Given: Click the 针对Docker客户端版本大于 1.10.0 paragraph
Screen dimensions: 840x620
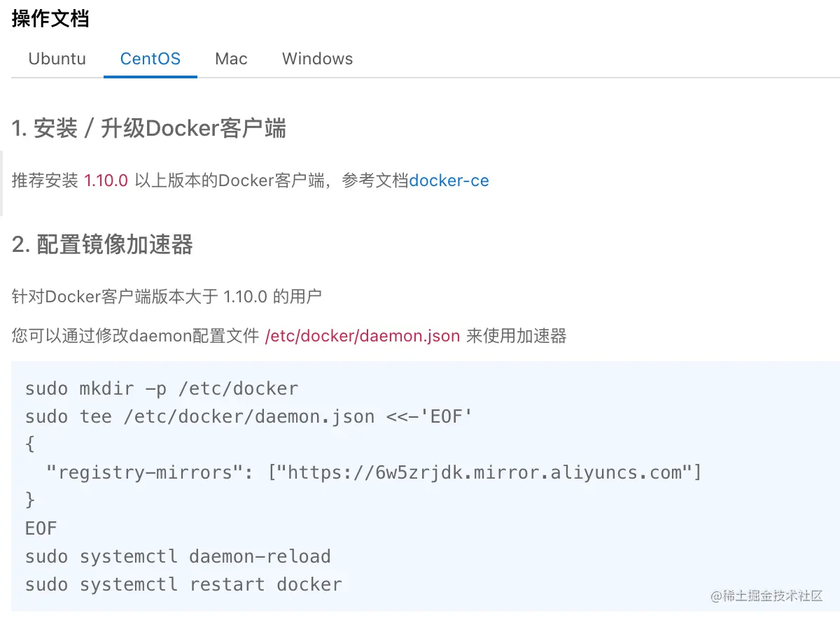Looking at the screenshot, I should coord(167,297).
